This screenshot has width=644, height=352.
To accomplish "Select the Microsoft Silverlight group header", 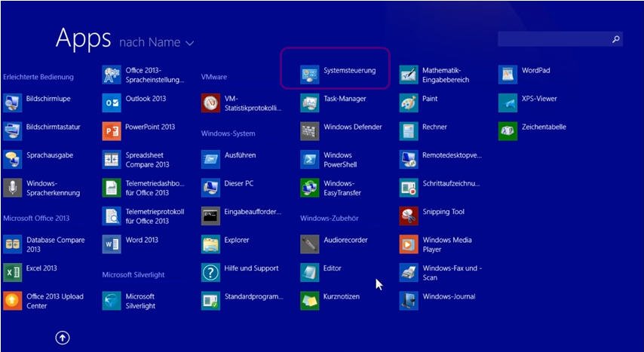I will tap(133, 275).
